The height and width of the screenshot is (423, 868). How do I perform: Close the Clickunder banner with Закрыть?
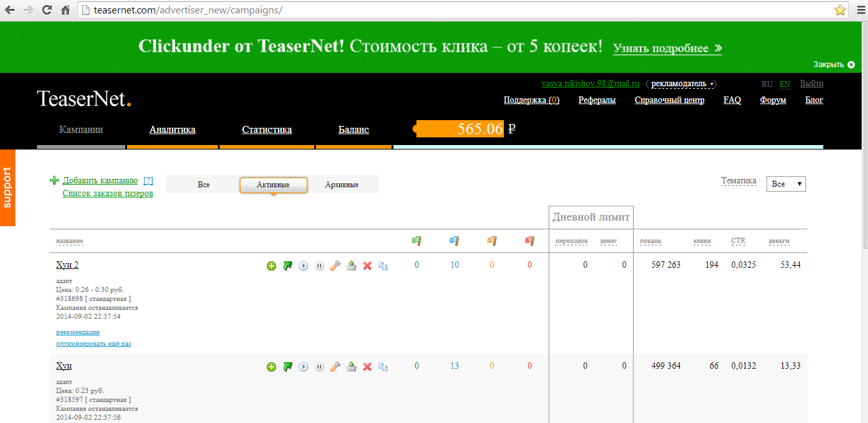pyautogui.click(x=834, y=65)
